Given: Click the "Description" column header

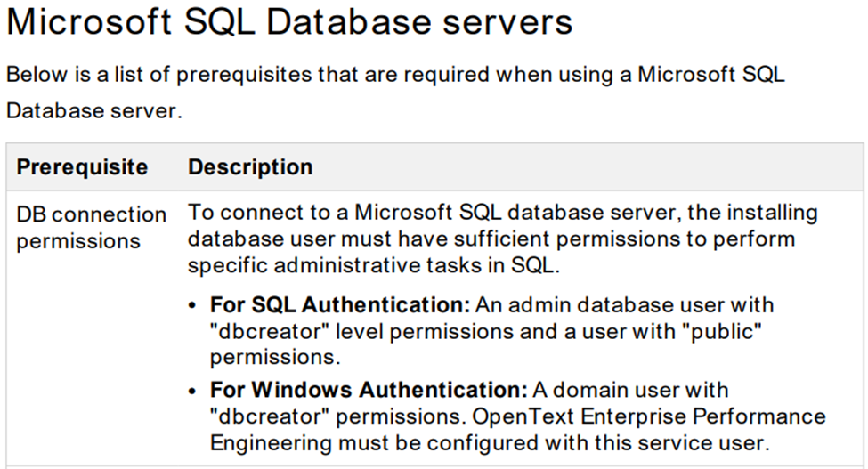Looking at the screenshot, I should [x=250, y=167].
